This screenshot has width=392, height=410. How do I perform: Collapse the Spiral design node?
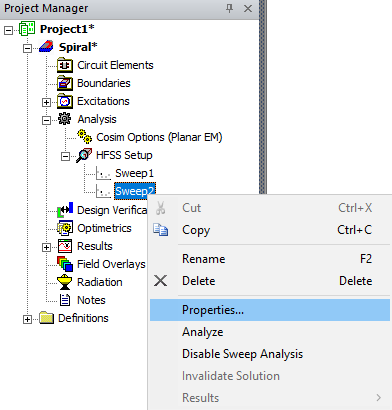click(x=27, y=48)
